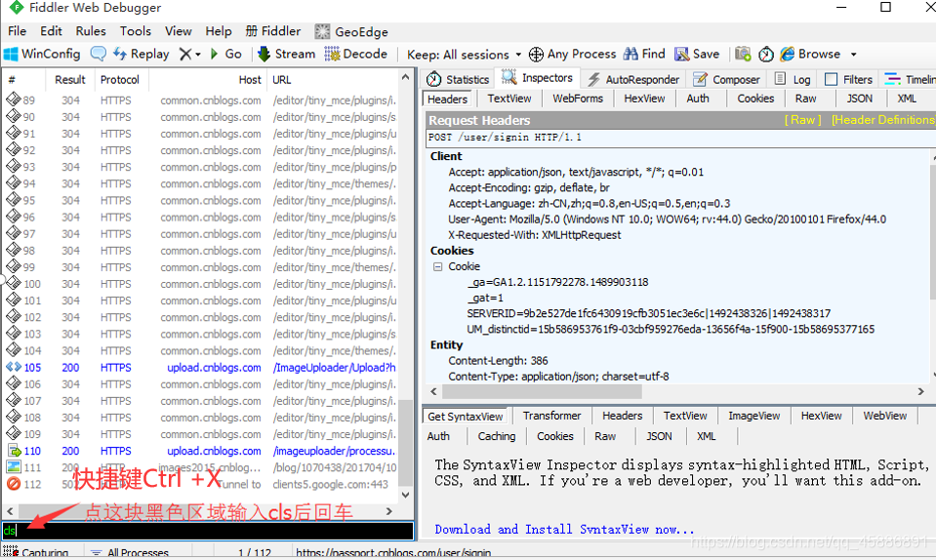
Task: Switch to the Log tab
Action: (x=793, y=79)
